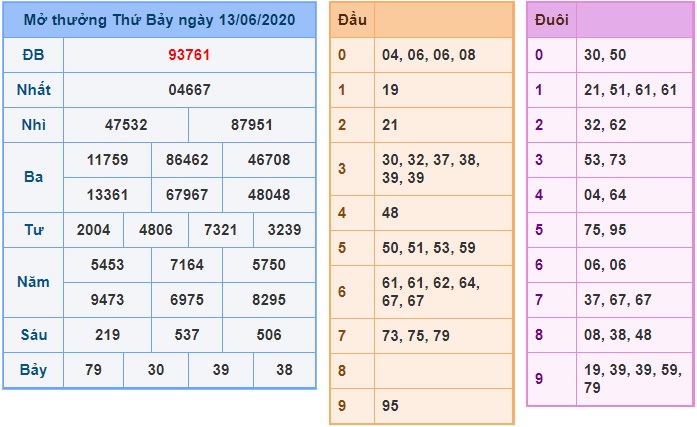Click the Ba prize number 46708
This screenshot has height=427, width=697.
tap(269, 160)
